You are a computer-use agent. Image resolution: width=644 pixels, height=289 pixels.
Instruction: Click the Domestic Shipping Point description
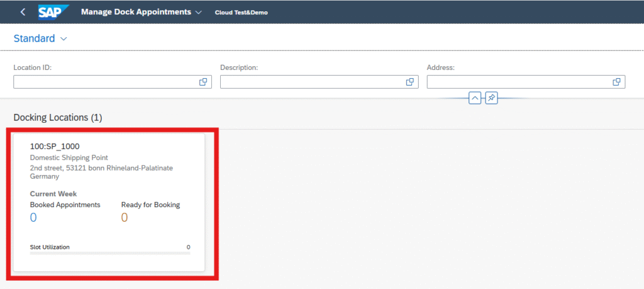coord(69,157)
